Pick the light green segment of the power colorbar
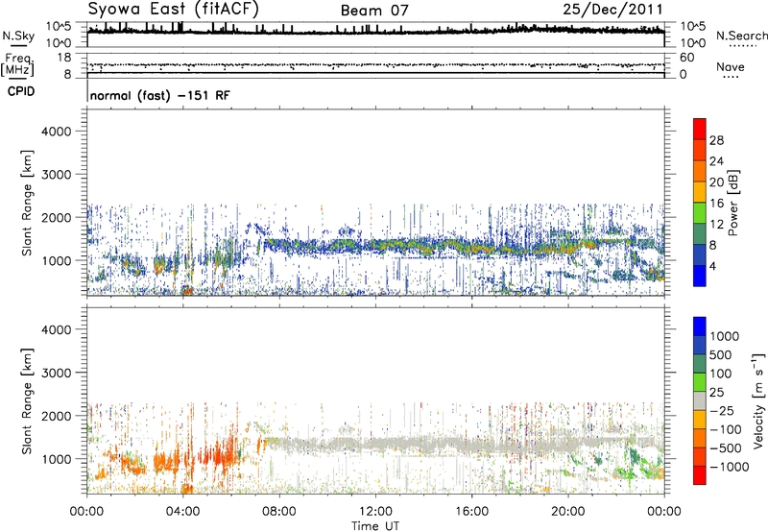768x532 pixels. pos(700,213)
